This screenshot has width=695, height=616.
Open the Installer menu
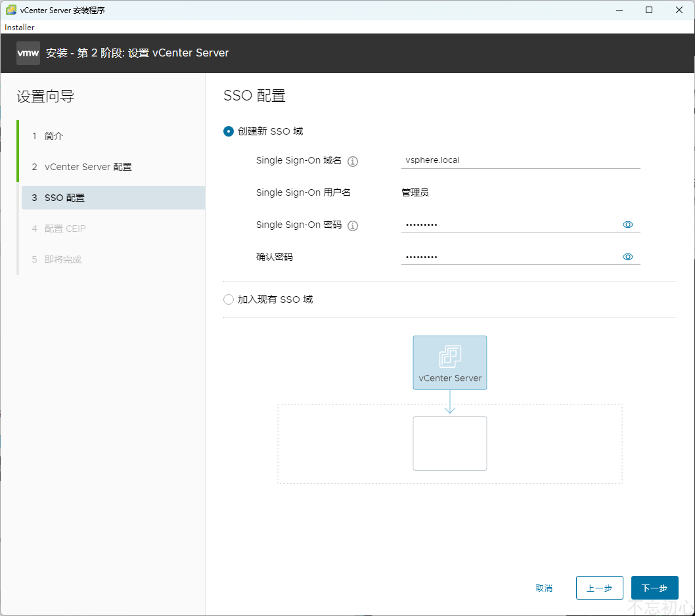tap(20, 28)
